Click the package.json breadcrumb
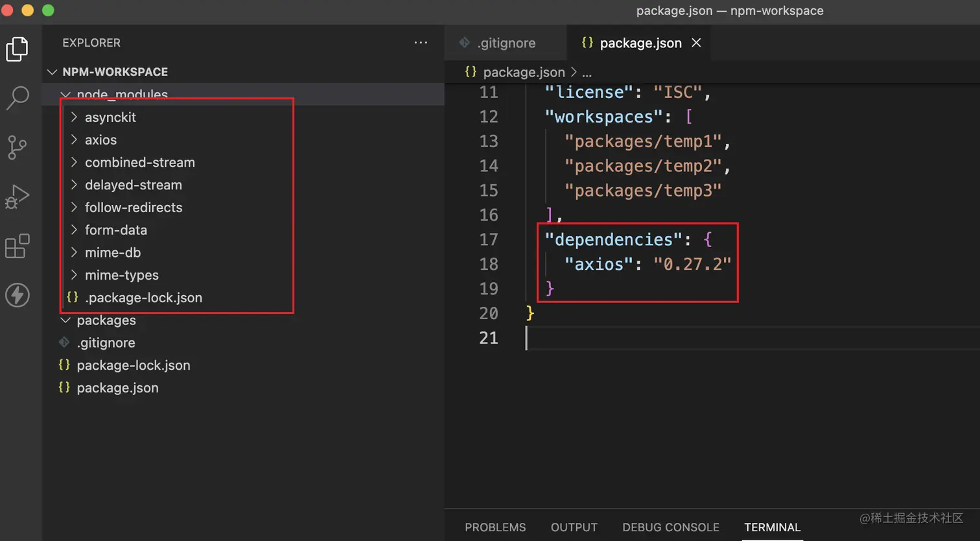The height and width of the screenshot is (541, 980). [523, 72]
